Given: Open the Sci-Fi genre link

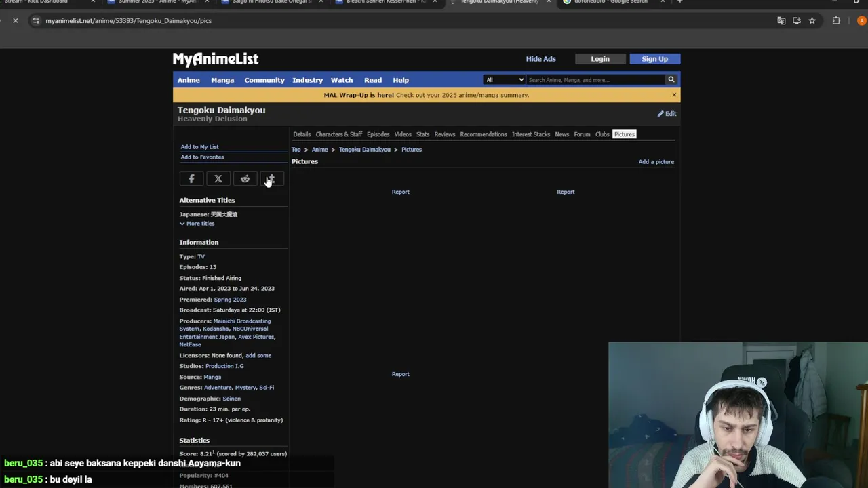Looking at the screenshot, I should pyautogui.click(x=267, y=388).
